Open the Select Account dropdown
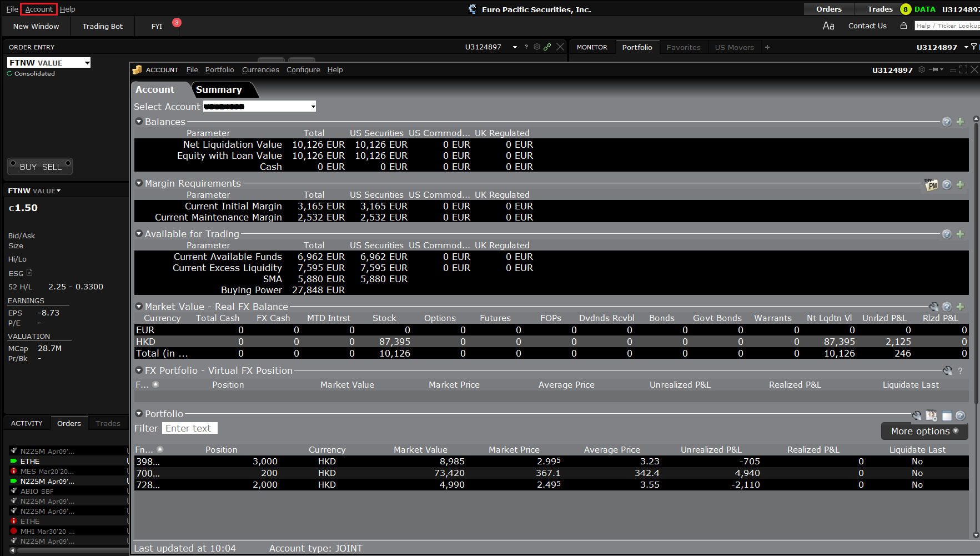 pos(259,107)
